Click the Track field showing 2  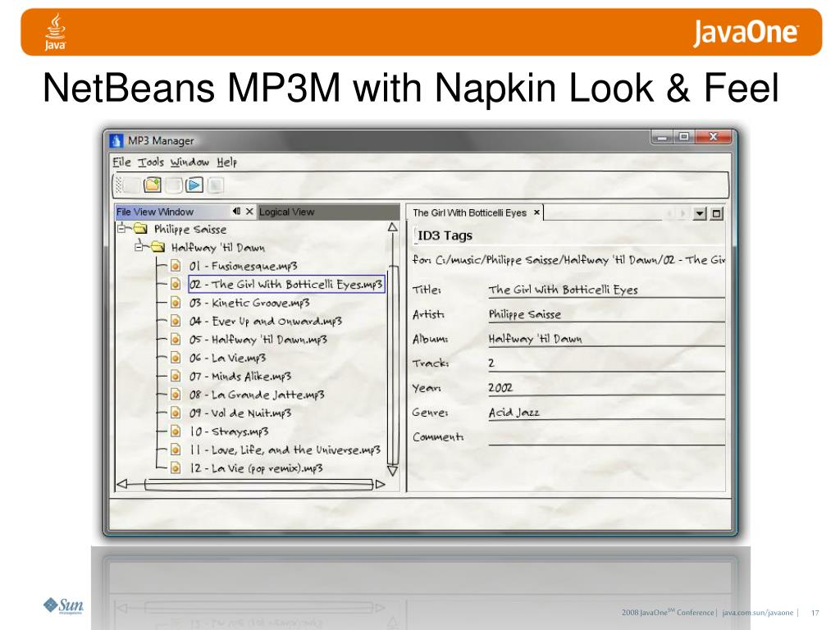pos(606,363)
